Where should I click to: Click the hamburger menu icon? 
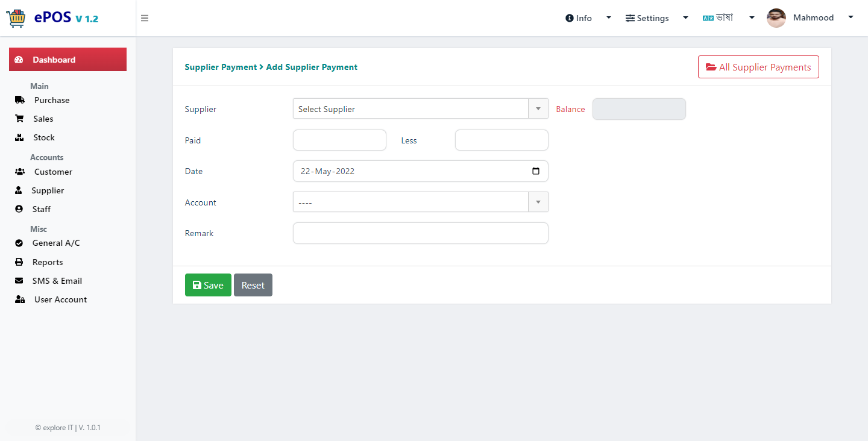pyautogui.click(x=145, y=18)
